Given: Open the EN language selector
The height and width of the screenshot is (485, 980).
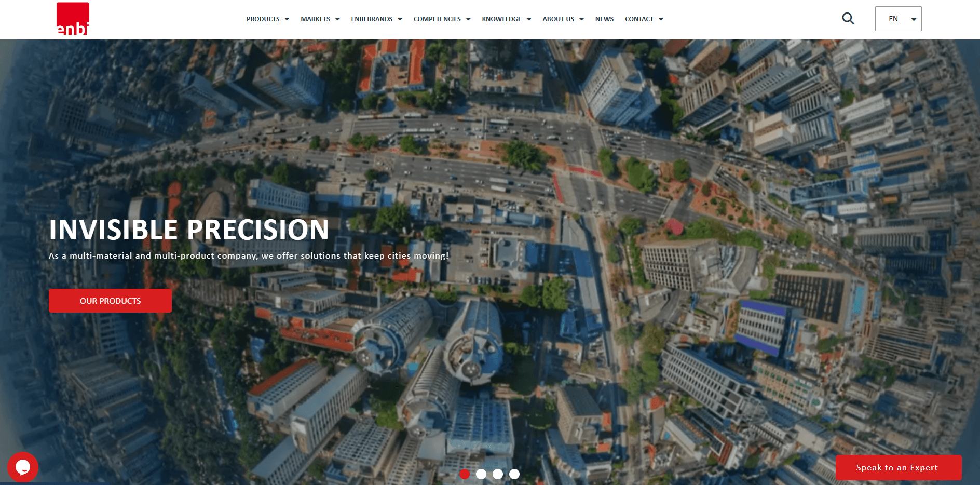Looking at the screenshot, I should tap(898, 19).
